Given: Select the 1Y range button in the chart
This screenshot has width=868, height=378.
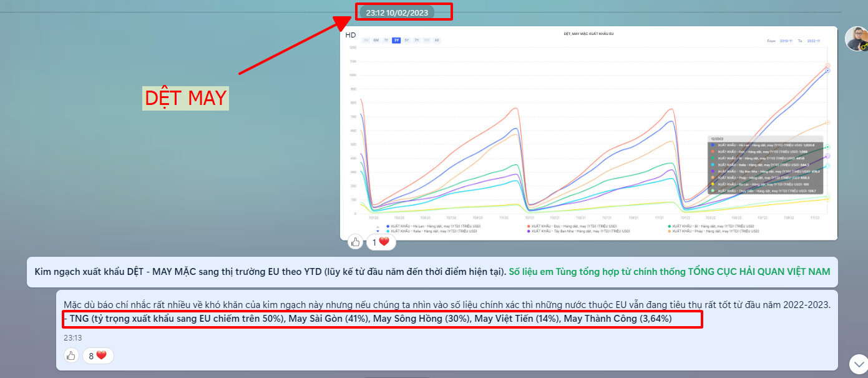Looking at the screenshot, I should (386, 40).
